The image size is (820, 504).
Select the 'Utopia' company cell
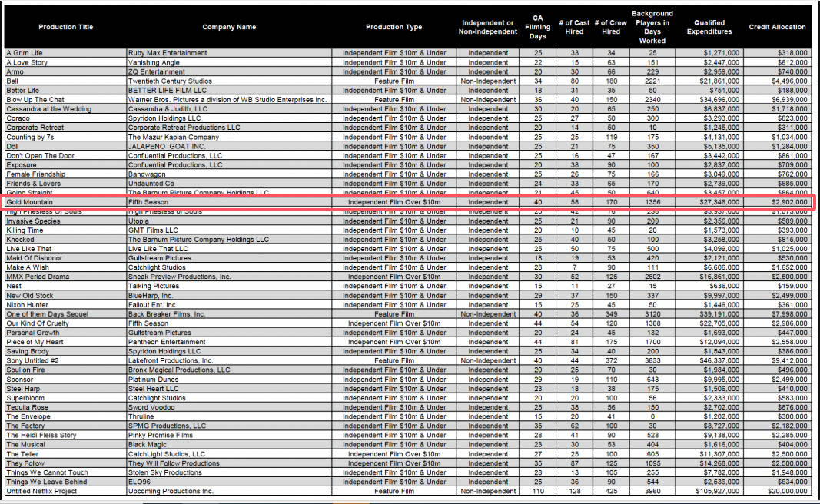pos(229,220)
